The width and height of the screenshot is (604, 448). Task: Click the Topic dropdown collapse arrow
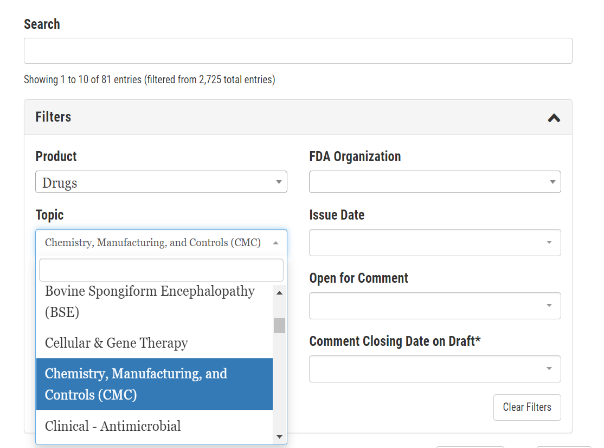click(275, 243)
